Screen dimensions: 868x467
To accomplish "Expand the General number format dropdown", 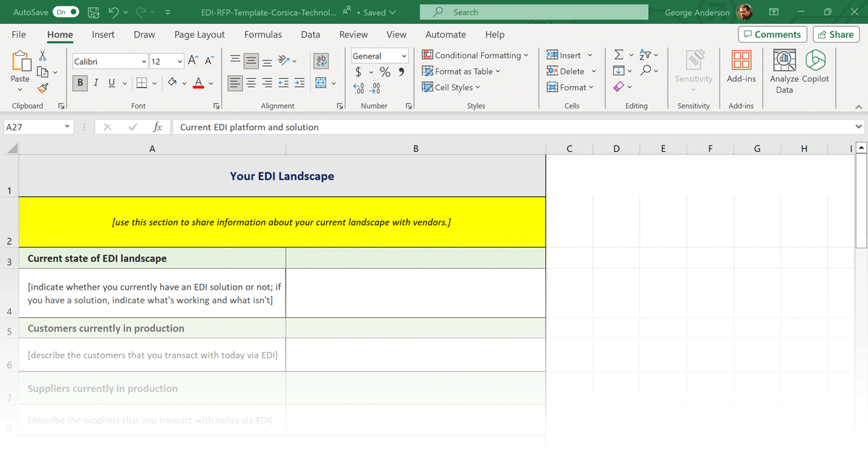I will click(x=404, y=56).
